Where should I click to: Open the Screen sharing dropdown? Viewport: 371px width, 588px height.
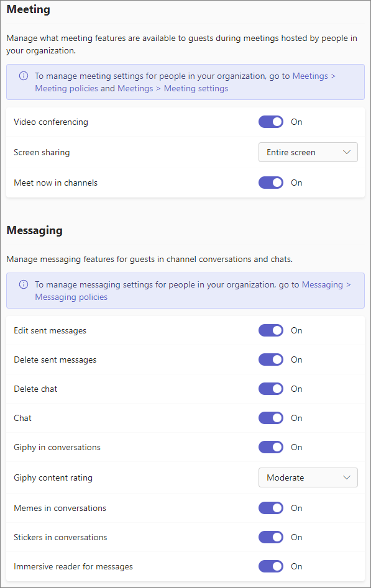[x=308, y=152]
